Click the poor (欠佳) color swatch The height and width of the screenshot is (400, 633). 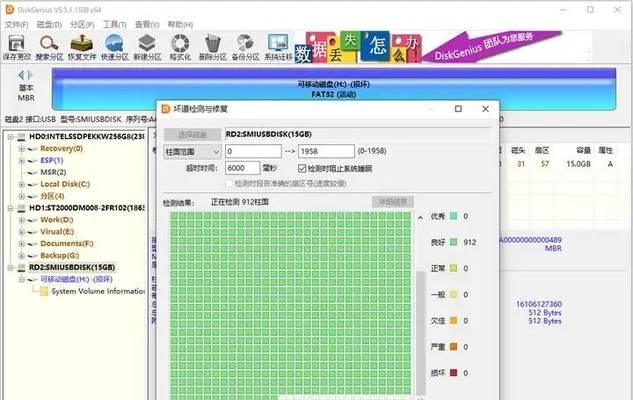click(x=453, y=320)
